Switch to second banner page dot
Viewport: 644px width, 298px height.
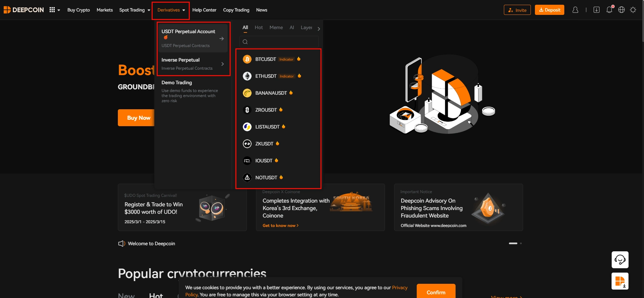(x=521, y=243)
